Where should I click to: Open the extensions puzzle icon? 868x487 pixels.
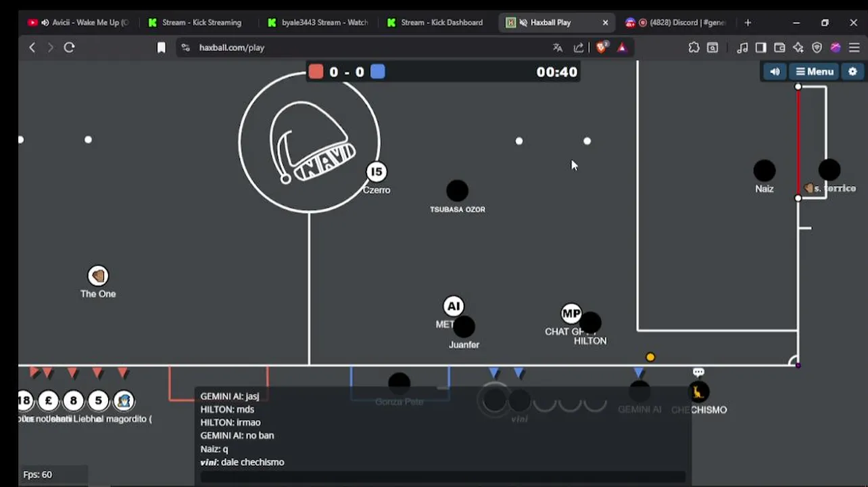(694, 47)
